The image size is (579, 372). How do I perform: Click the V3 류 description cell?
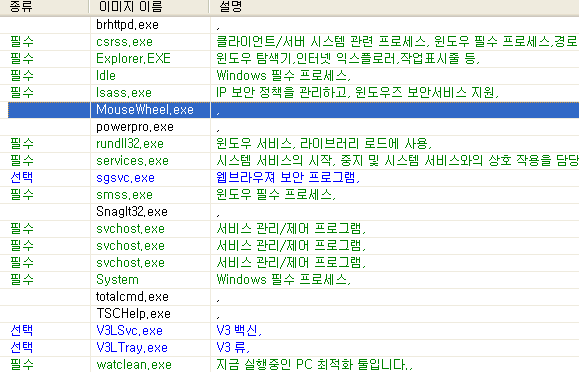(233, 348)
